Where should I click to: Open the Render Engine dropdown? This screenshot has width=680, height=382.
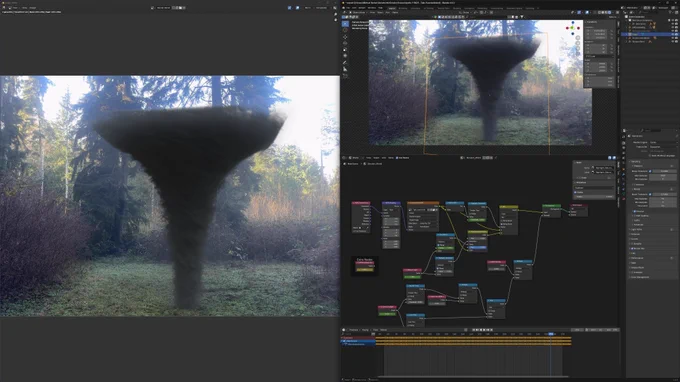662,142
